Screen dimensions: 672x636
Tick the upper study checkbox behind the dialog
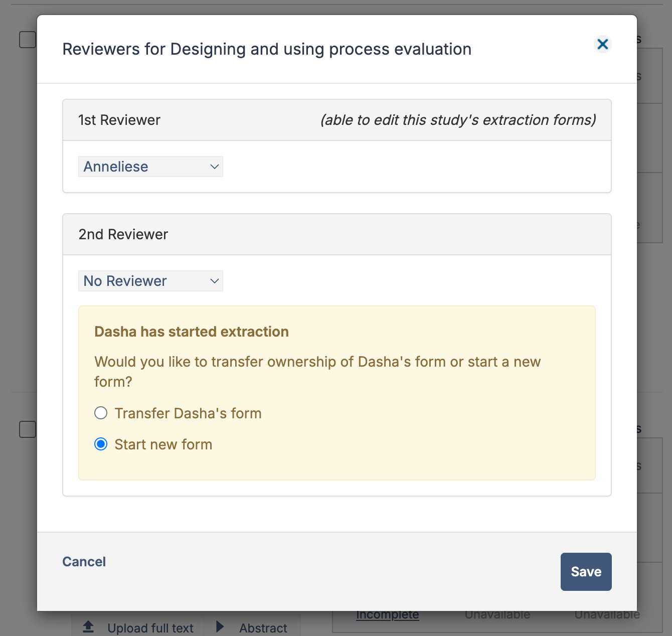coord(28,40)
